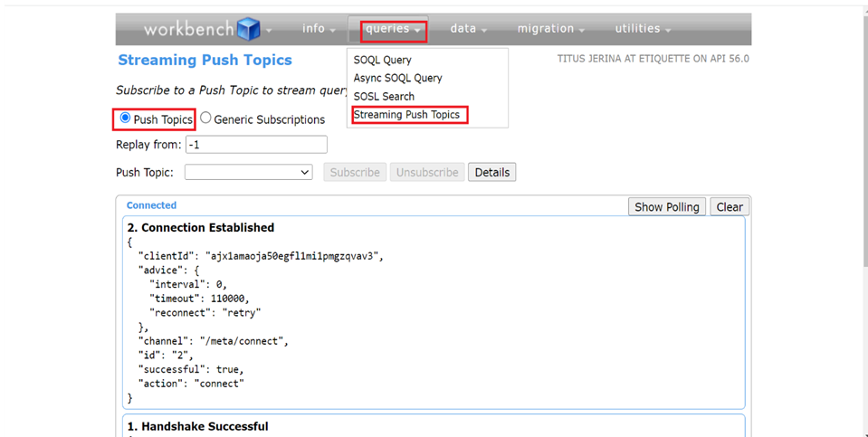Click the Subscribe button
The height and width of the screenshot is (437, 868).
(355, 173)
